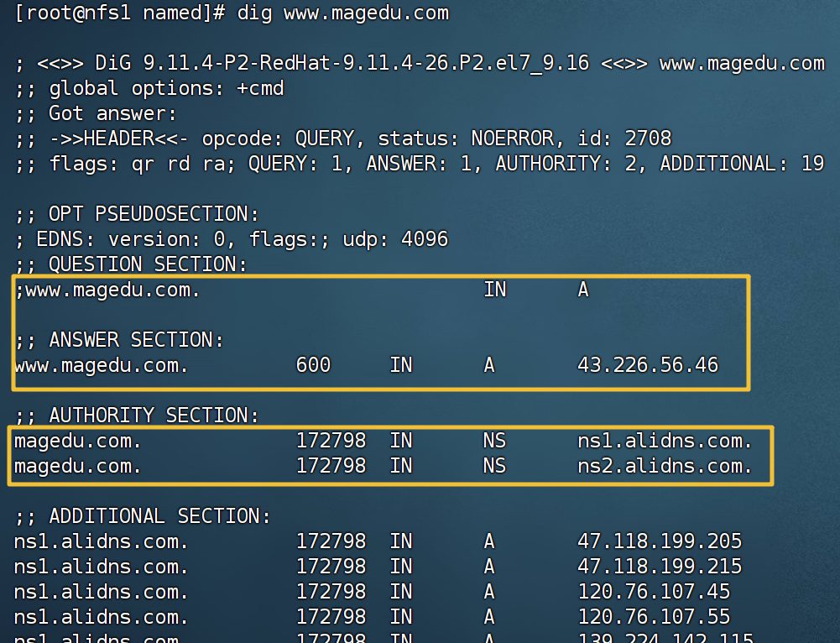The width and height of the screenshot is (840, 643).
Task: Click the 'Got answer:' line
Action: click(x=96, y=113)
